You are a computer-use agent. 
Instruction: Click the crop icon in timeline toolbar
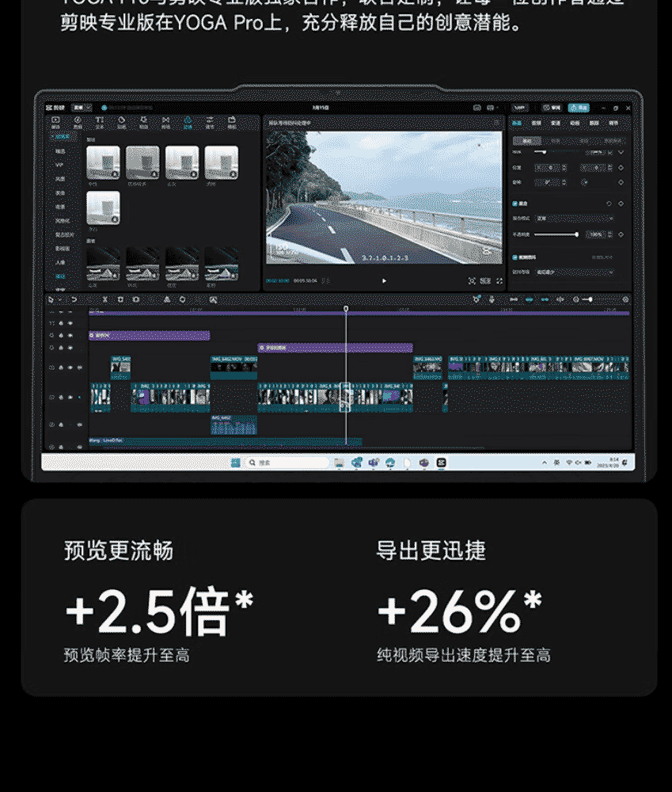click(213, 299)
